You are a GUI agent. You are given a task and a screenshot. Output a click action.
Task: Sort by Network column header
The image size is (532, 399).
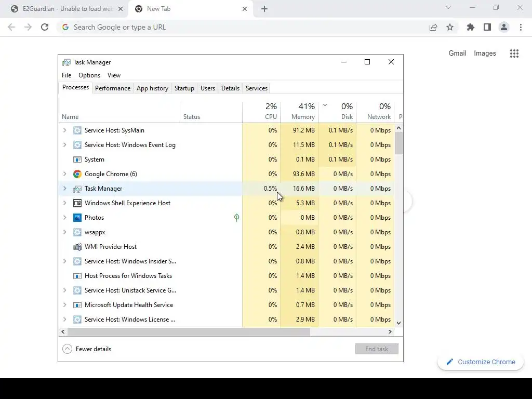coord(375,112)
